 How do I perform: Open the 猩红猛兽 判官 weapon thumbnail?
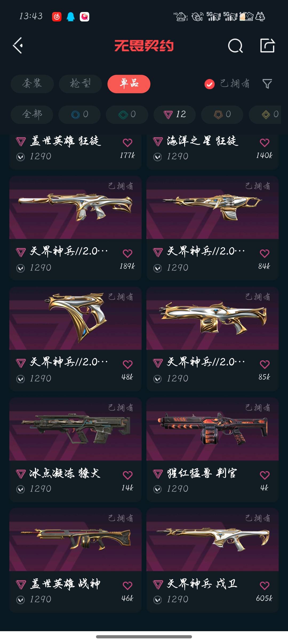213,429
